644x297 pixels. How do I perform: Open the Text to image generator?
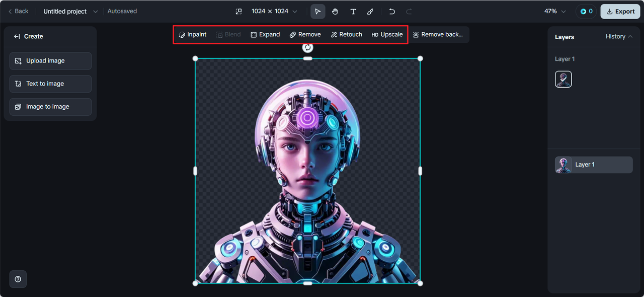click(50, 84)
